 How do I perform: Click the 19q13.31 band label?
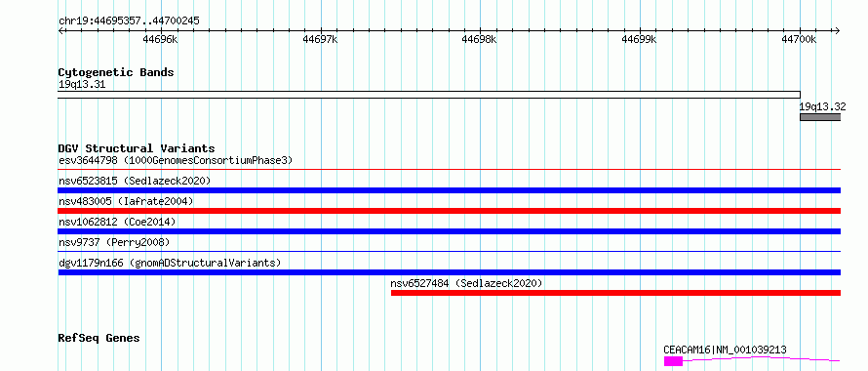click(x=82, y=85)
